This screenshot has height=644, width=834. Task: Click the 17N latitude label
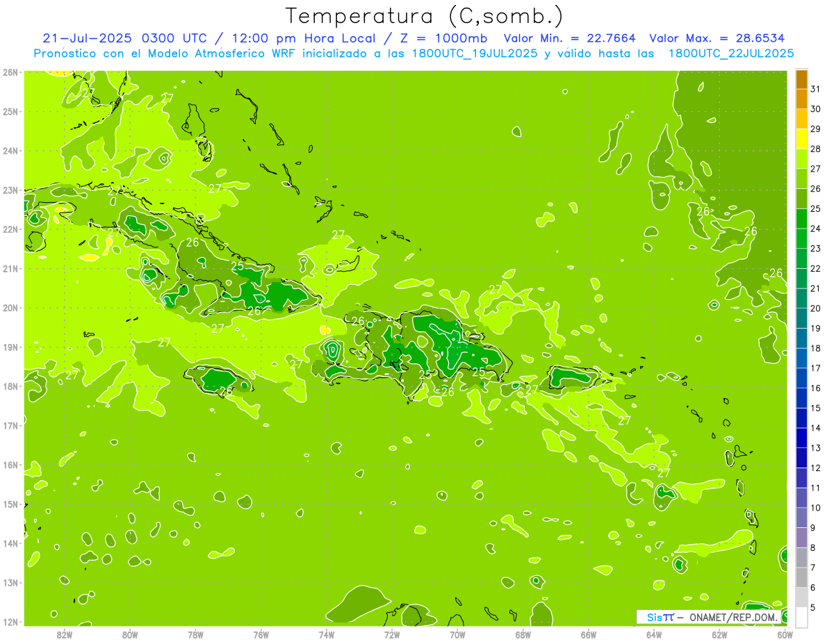point(10,425)
